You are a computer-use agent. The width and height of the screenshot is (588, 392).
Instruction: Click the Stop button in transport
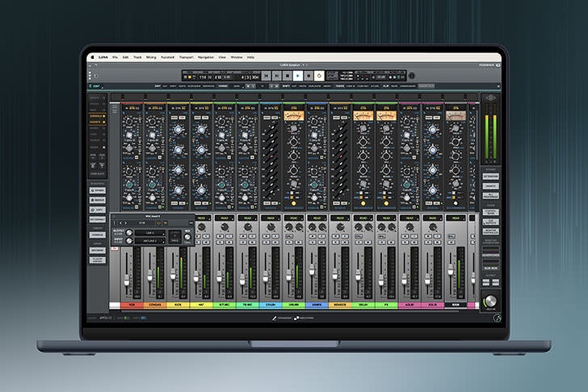click(x=287, y=75)
